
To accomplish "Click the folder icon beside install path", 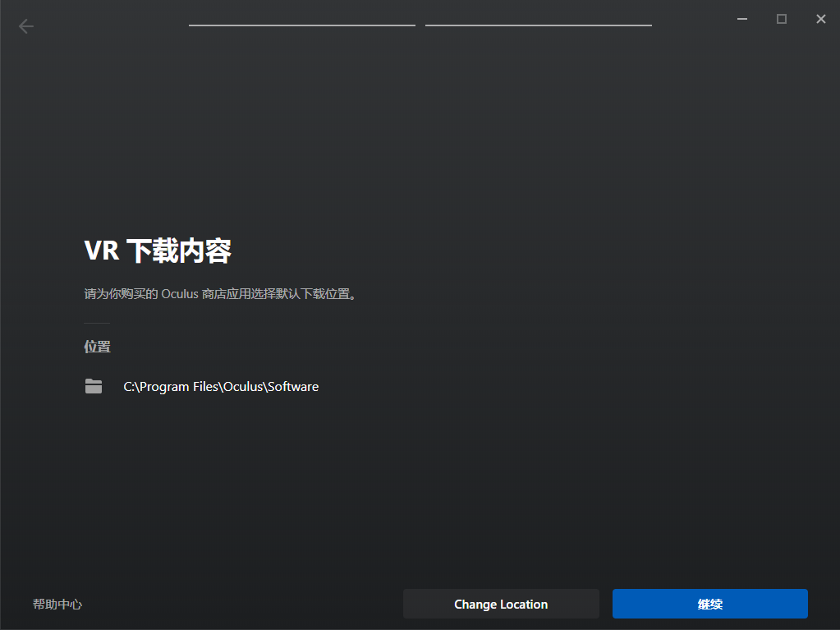I will click(94, 386).
